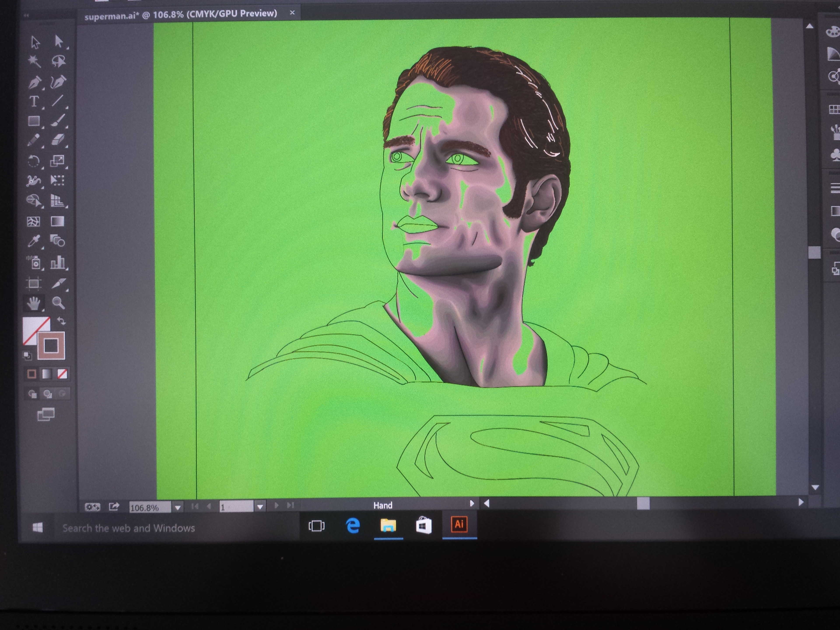Collapse the tools panel with double arrows
Viewport: 840px width, 630px height.
coord(26,16)
